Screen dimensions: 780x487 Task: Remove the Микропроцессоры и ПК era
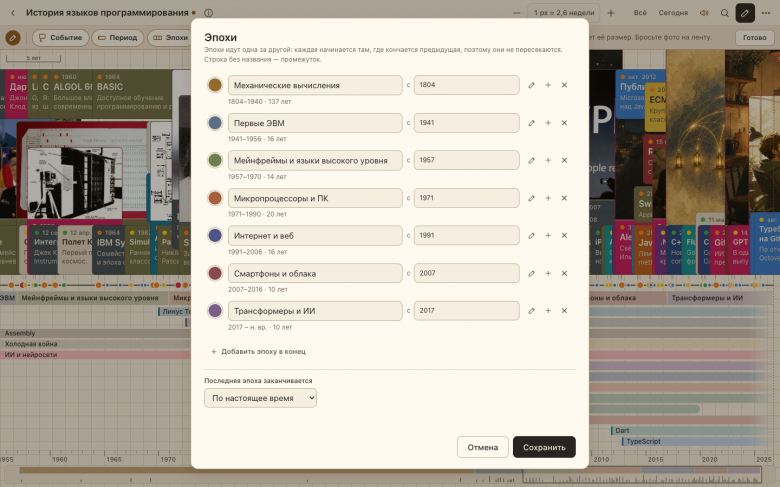[564, 198]
